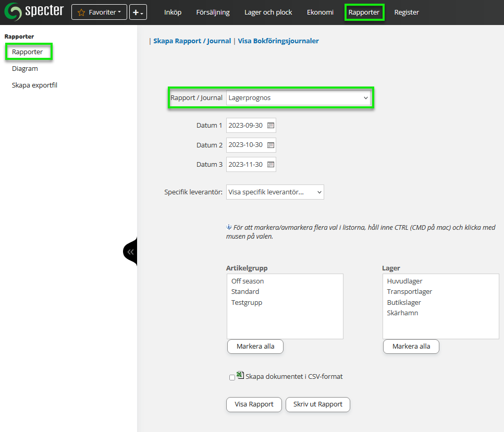Click the blue info arrow icon
Image resolution: width=504 pixels, height=432 pixels.
click(229, 227)
